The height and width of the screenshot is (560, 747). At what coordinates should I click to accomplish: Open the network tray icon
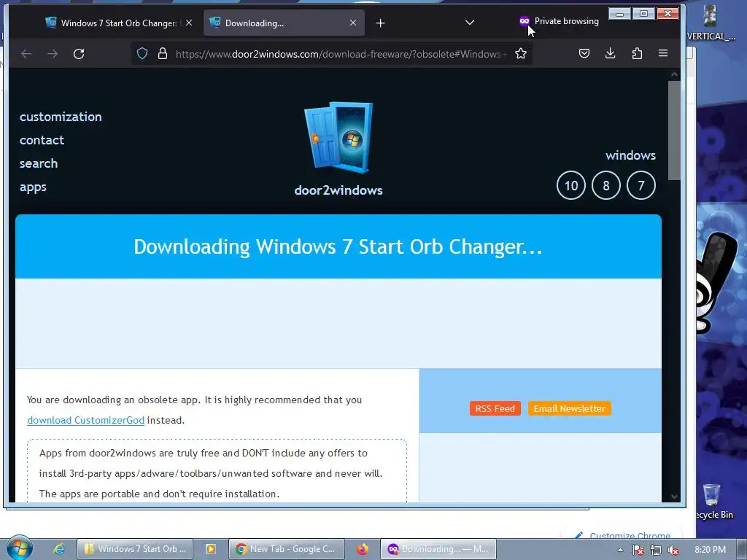pos(656,550)
